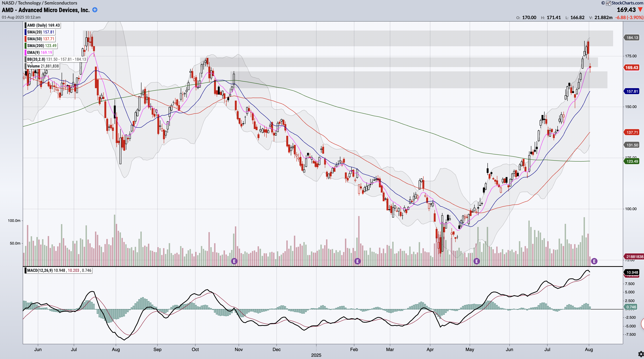This screenshot has width=644, height=359.
Task: Select the SMA(20) 157.81 legend label
Action: (40, 32)
